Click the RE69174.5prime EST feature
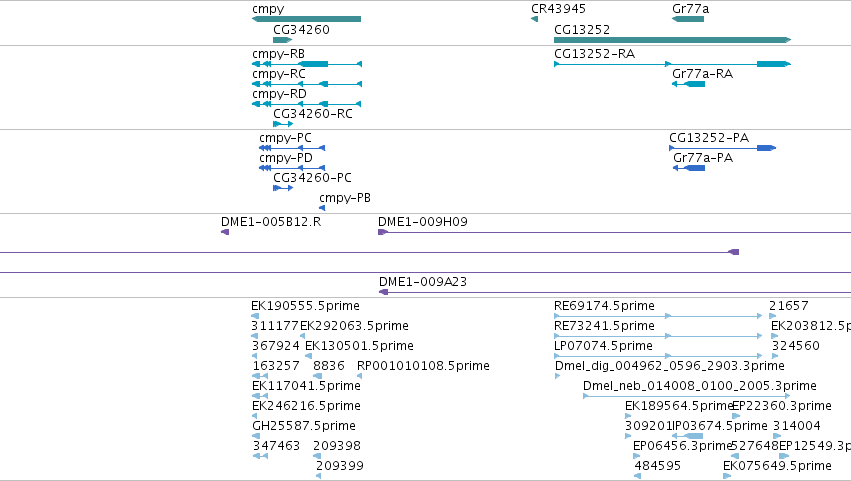The width and height of the screenshot is (851, 481). [x=658, y=316]
